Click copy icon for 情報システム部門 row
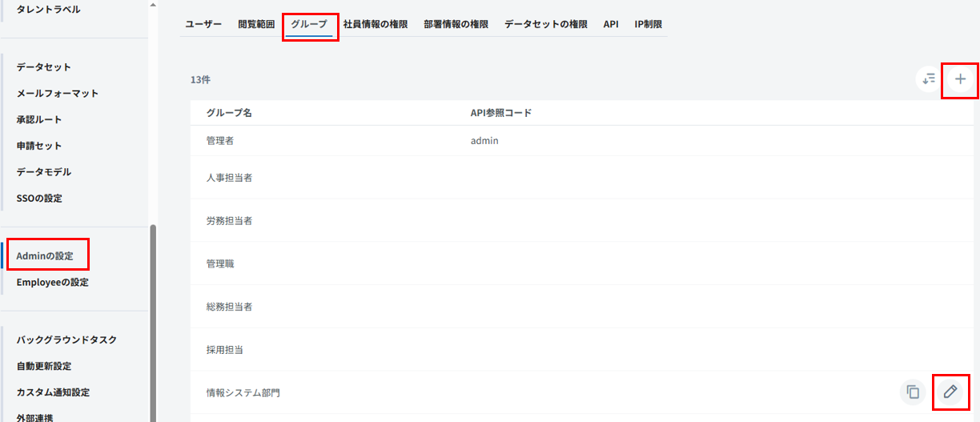980x422 pixels. click(x=912, y=392)
